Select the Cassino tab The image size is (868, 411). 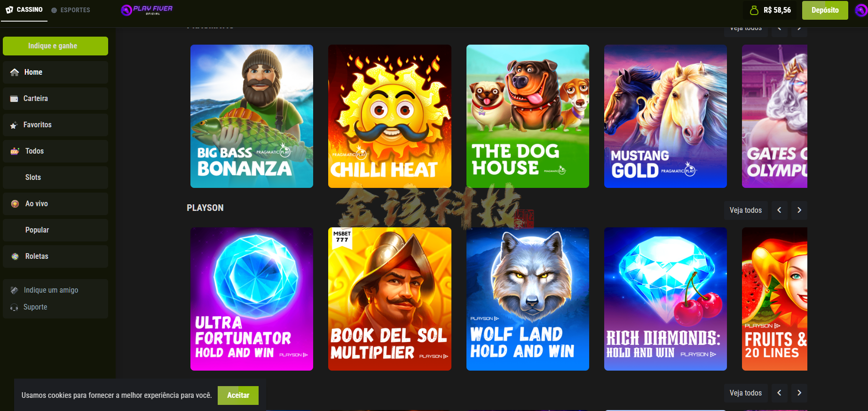click(x=24, y=10)
